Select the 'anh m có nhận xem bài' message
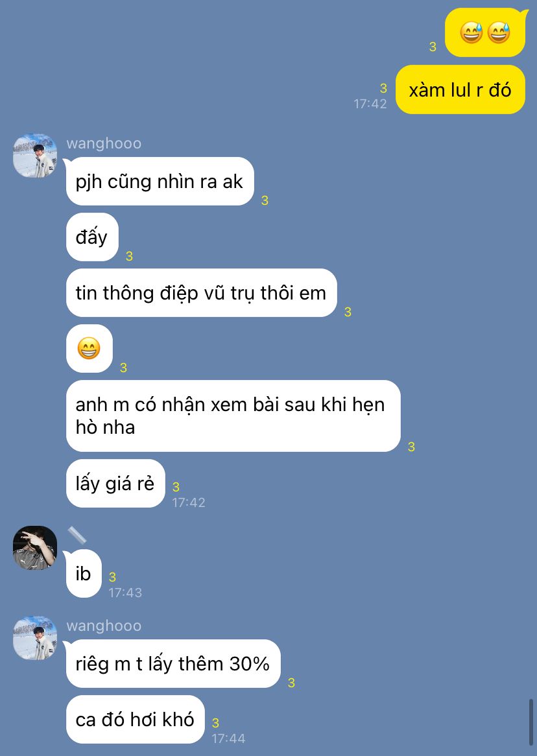The height and width of the screenshot is (756, 537). [233, 416]
